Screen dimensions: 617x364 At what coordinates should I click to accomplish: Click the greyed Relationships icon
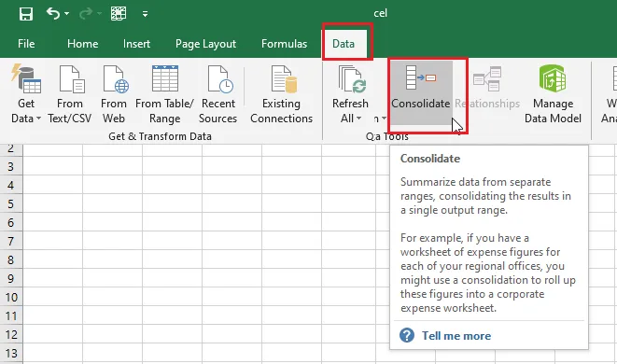coord(487,78)
